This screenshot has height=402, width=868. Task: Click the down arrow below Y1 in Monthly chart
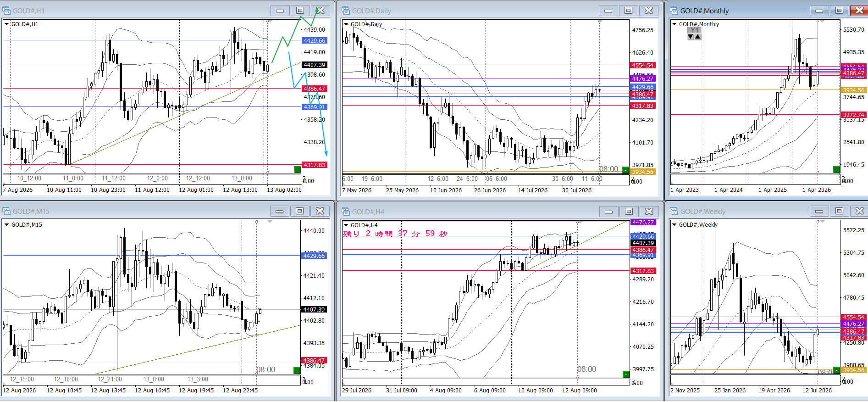(691, 37)
